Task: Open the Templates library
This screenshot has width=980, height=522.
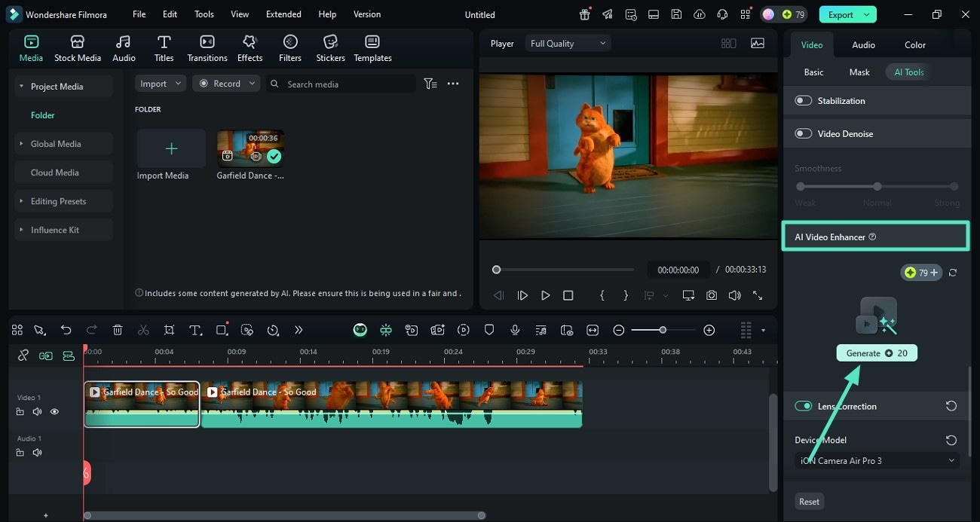Action: pos(372,49)
